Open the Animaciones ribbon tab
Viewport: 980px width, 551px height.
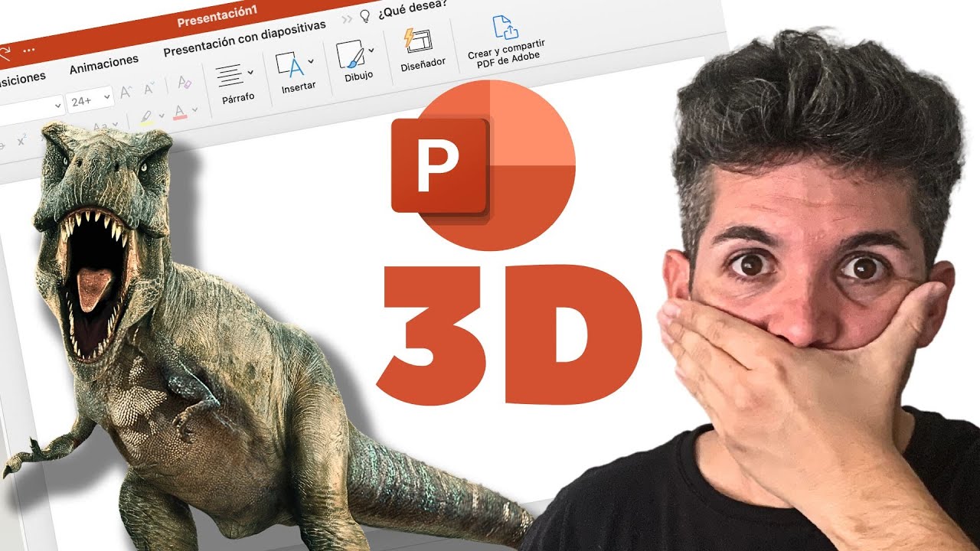[104, 64]
